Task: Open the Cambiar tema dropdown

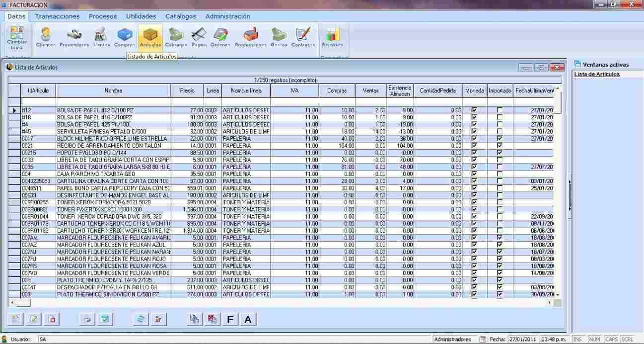Action: tap(17, 38)
